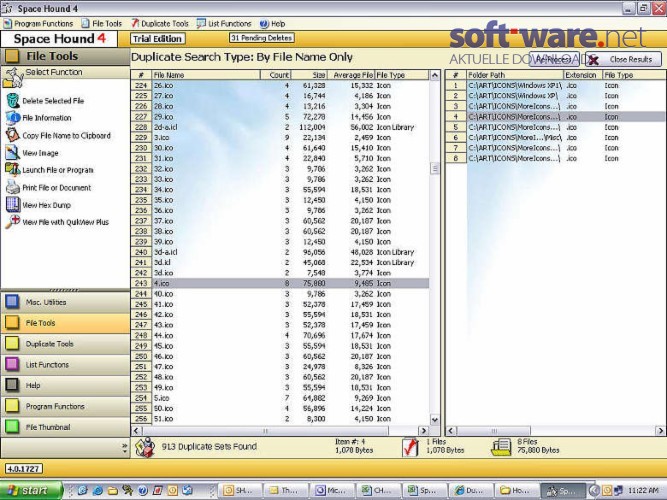
Task: Select file row 4.ico
Action: click(280, 283)
